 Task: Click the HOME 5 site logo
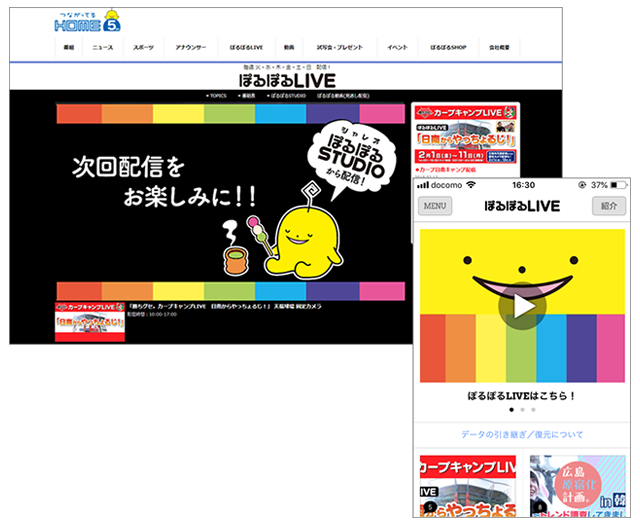[87, 21]
